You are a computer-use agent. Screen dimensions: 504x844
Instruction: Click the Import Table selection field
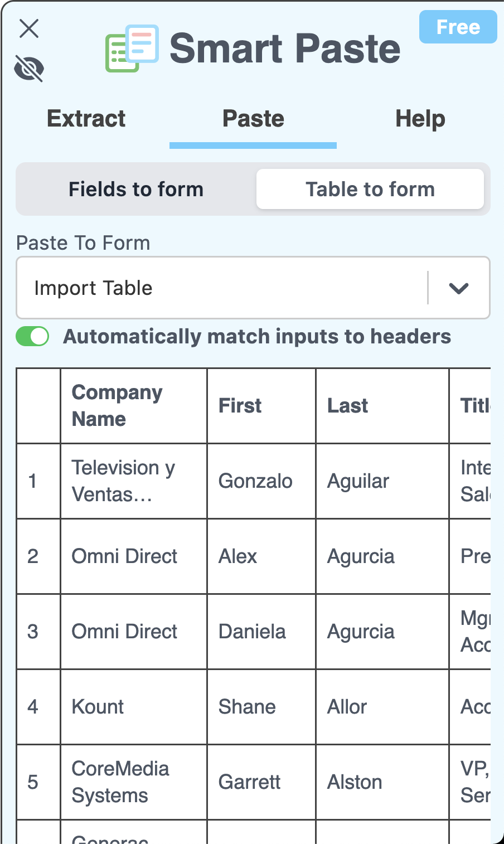click(253, 288)
